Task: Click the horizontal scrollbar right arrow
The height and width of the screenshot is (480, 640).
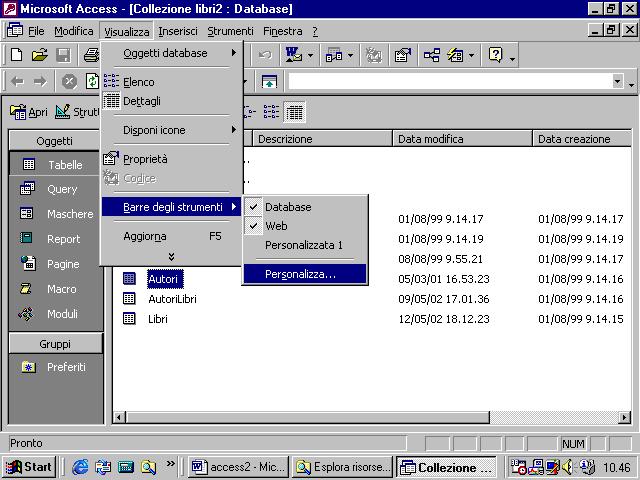Action: pyautogui.click(x=624, y=417)
